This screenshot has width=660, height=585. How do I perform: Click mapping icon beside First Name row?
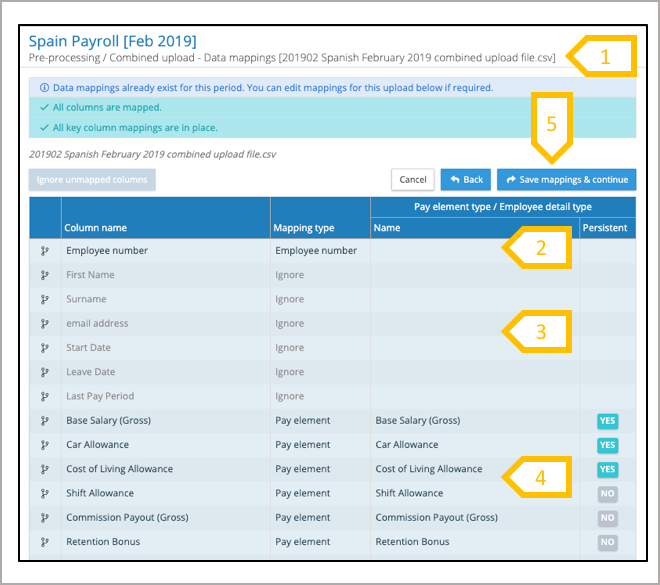point(45,275)
